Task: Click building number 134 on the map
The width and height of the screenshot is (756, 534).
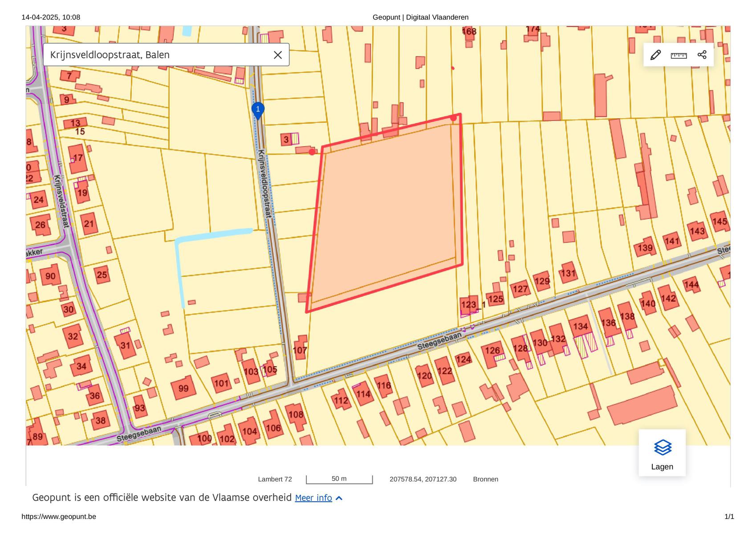Action: tap(580, 327)
